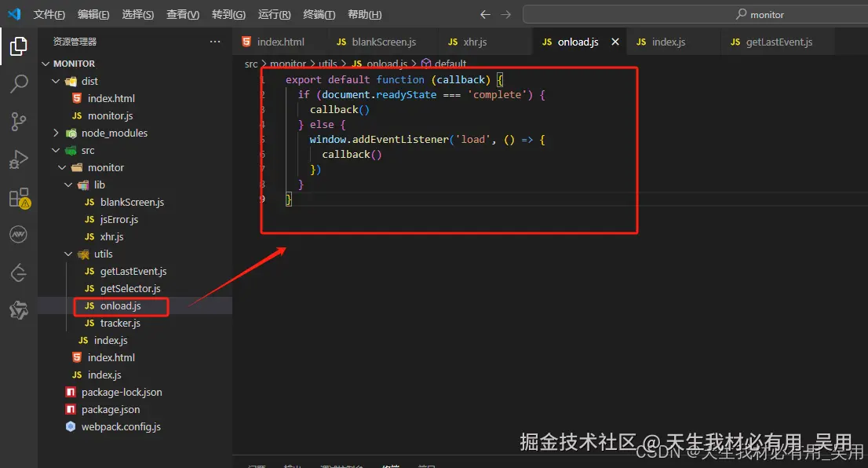
Task: Click addEventListener in code line 5
Action: [x=401, y=140]
